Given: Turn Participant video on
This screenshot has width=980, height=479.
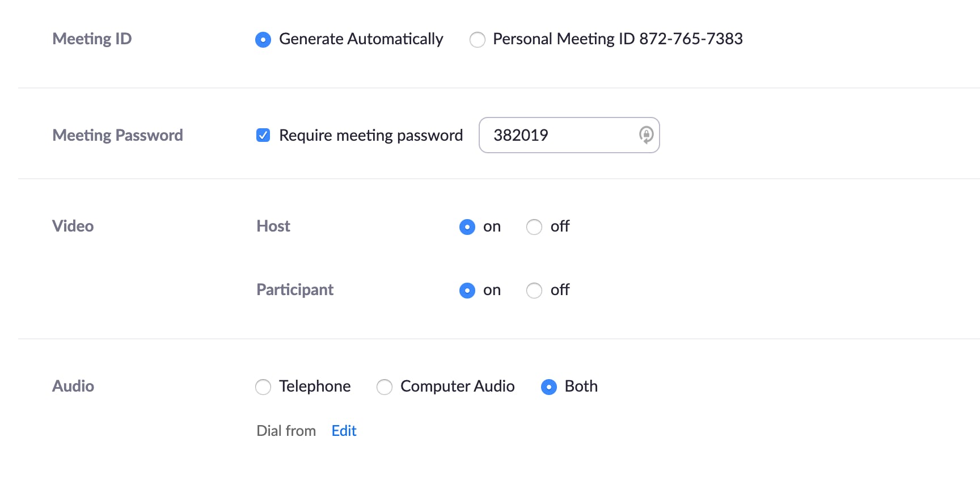Looking at the screenshot, I should (x=467, y=290).
